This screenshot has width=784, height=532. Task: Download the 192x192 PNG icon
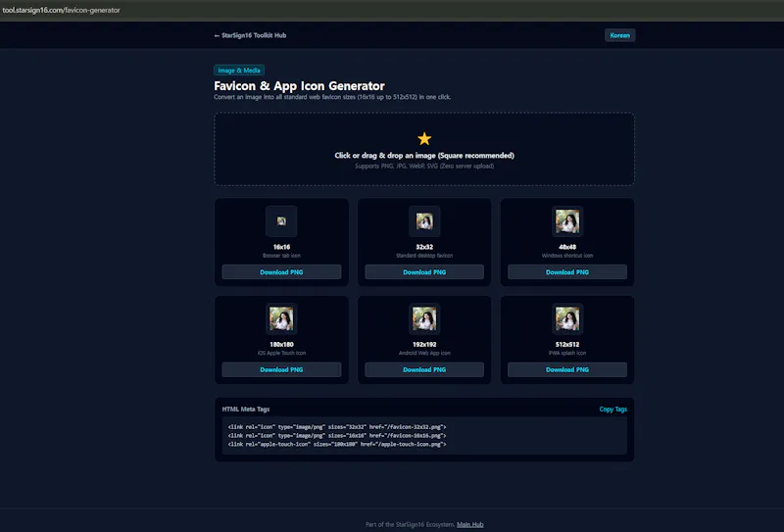click(424, 369)
